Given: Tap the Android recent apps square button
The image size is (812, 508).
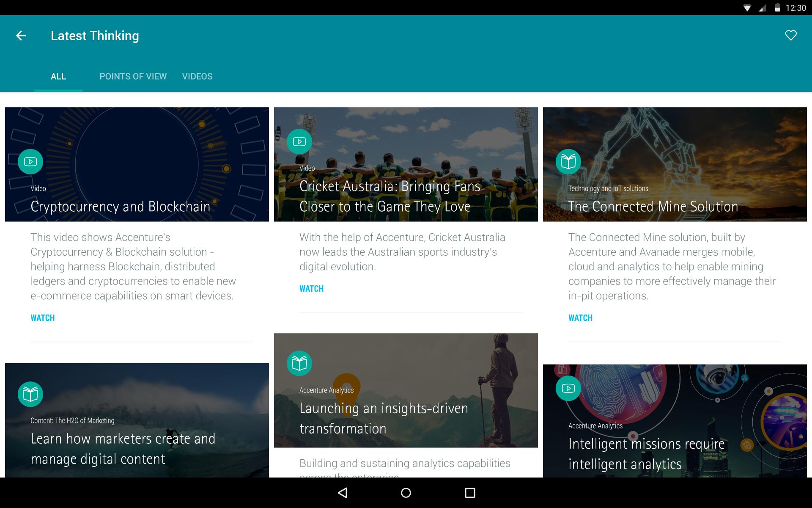Looking at the screenshot, I should [470, 493].
